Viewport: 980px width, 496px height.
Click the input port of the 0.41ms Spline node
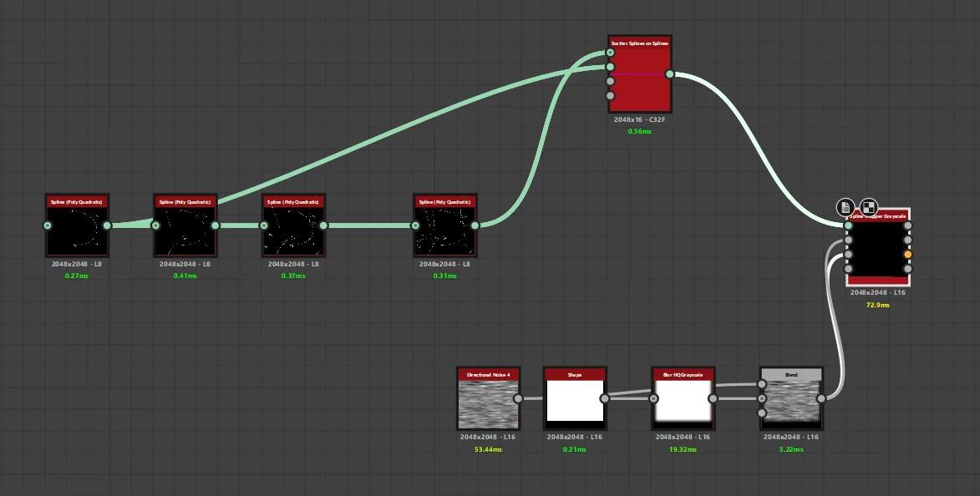[155, 225]
